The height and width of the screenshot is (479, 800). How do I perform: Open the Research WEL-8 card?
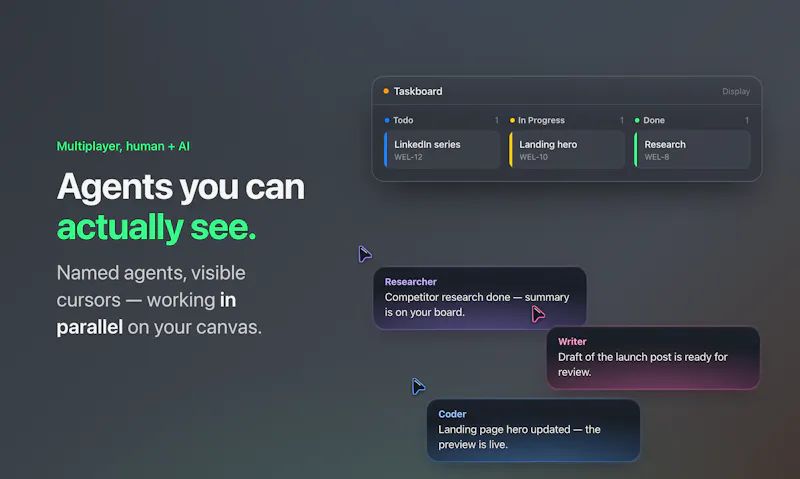[x=692, y=149]
